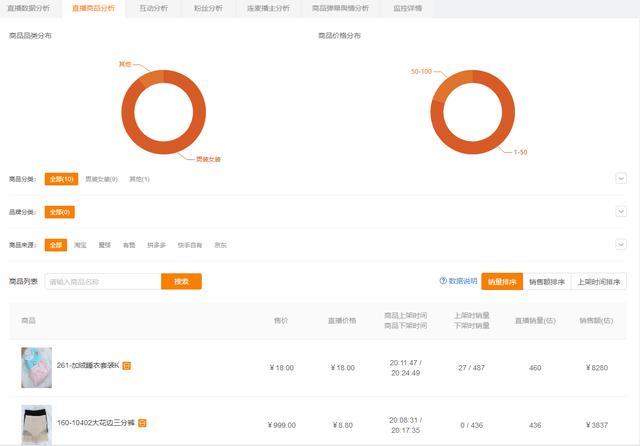Click the 男装女装 label on category chart

click(209, 159)
